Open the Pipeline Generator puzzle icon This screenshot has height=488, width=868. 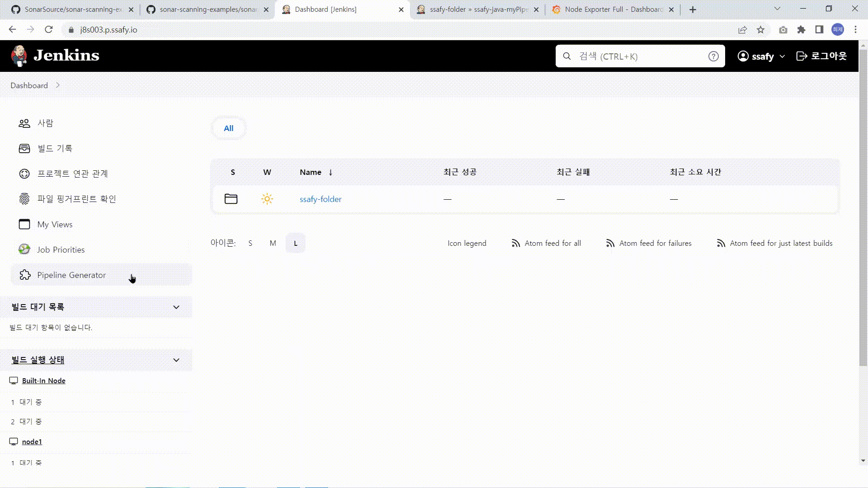[25, 275]
